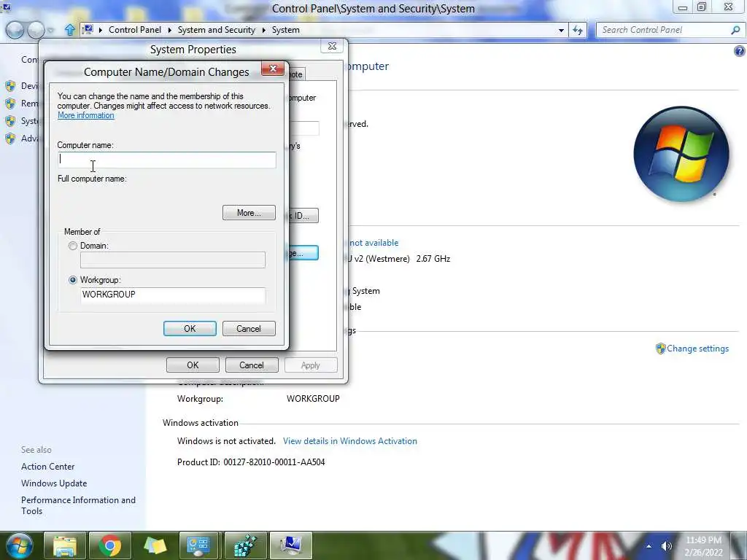Expand arrow after System and Security breadcrumb
This screenshot has width=747, height=560.
pyautogui.click(x=264, y=30)
